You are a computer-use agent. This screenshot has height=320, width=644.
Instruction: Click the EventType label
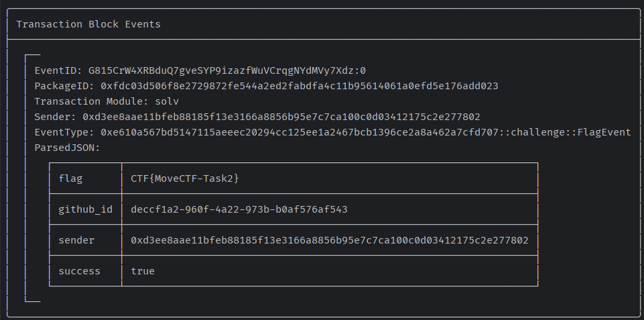(x=64, y=132)
